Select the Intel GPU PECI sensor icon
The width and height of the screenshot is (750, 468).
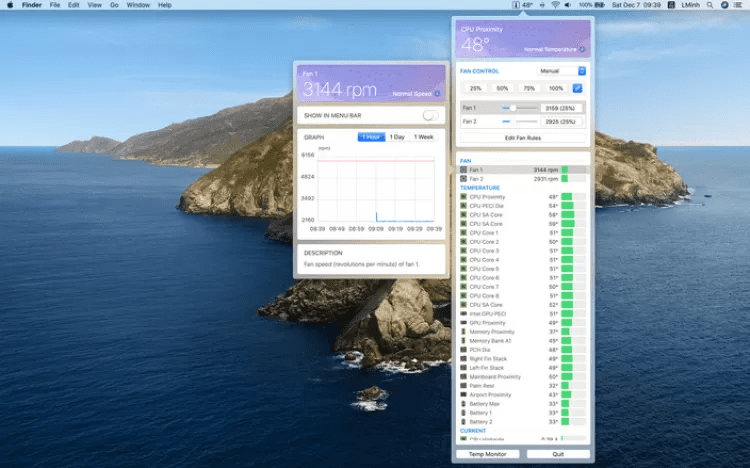pos(463,314)
